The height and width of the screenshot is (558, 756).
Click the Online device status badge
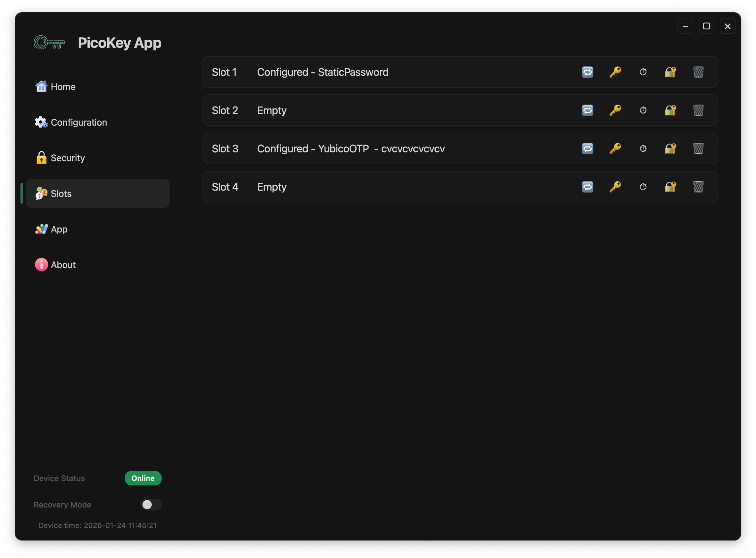point(143,478)
